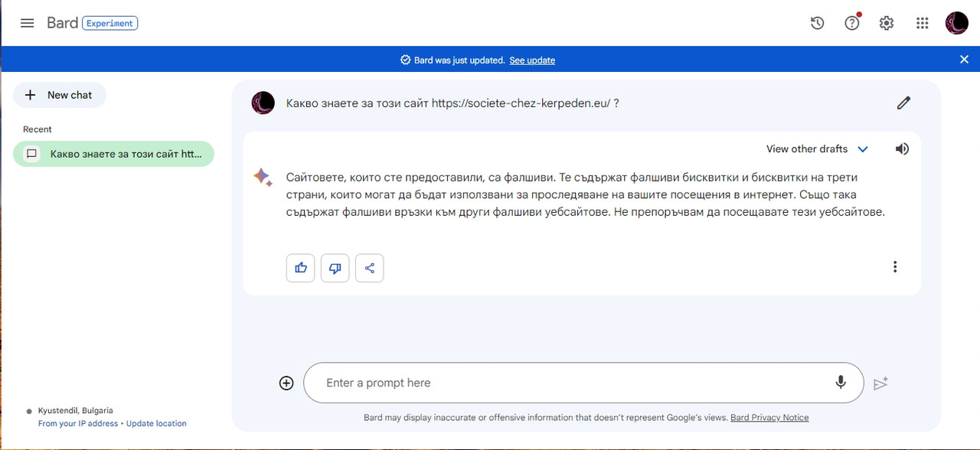Select the recent chat Какво знаете
Image resolution: width=980 pixels, height=450 pixels.
113,154
